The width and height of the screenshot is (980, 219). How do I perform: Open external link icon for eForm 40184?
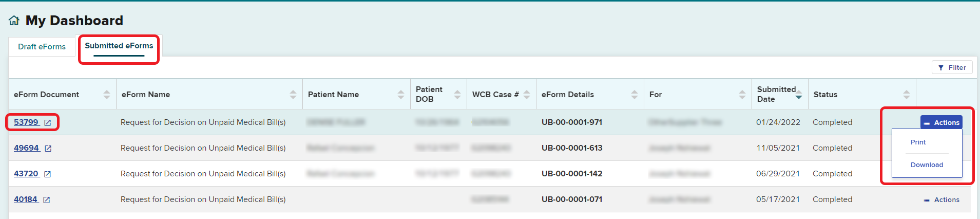point(47,200)
